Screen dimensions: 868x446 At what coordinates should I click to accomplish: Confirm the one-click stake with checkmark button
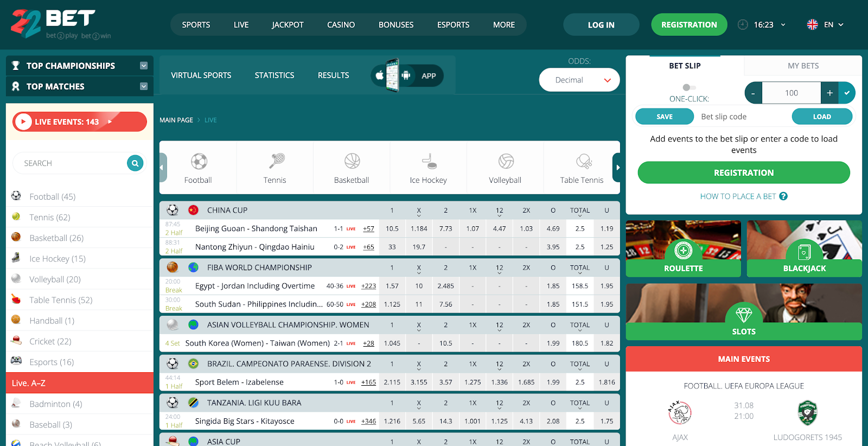[847, 93]
